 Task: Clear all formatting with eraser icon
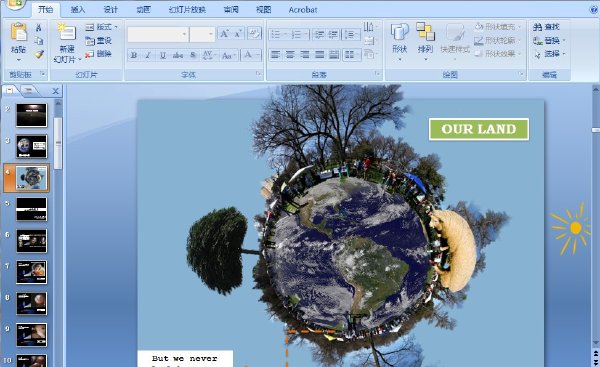(254, 34)
